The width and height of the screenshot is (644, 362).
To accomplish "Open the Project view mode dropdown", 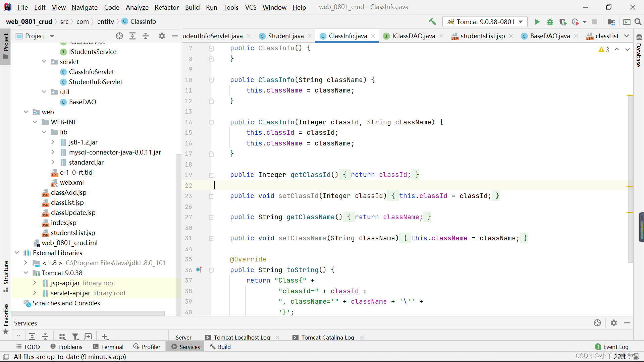I will [x=52, y=36].
